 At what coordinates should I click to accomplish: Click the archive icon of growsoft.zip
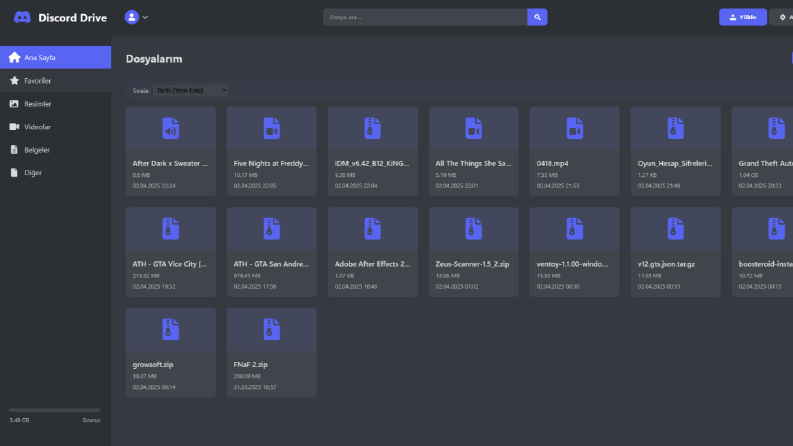(x=170, y=329)
